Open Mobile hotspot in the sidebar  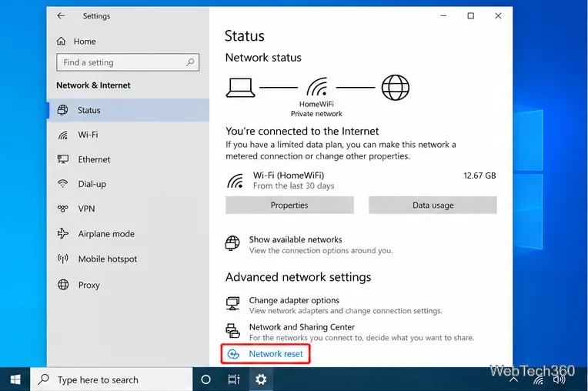point(128,259)
